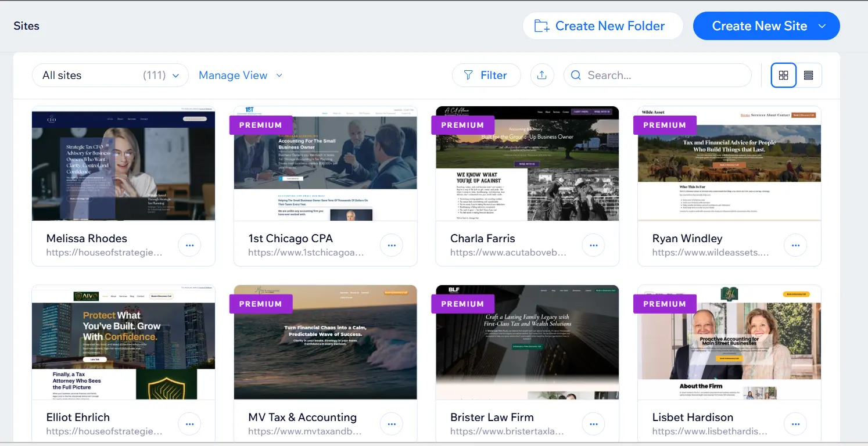Open options menu on 1st Chicago CPA card
868x446 pixels.
[x=391, y=245]
